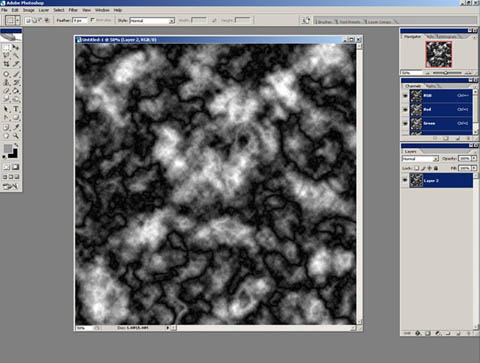Open the Style dropdown in options bar
Screen dimensions: 480x363
[152, 21]
